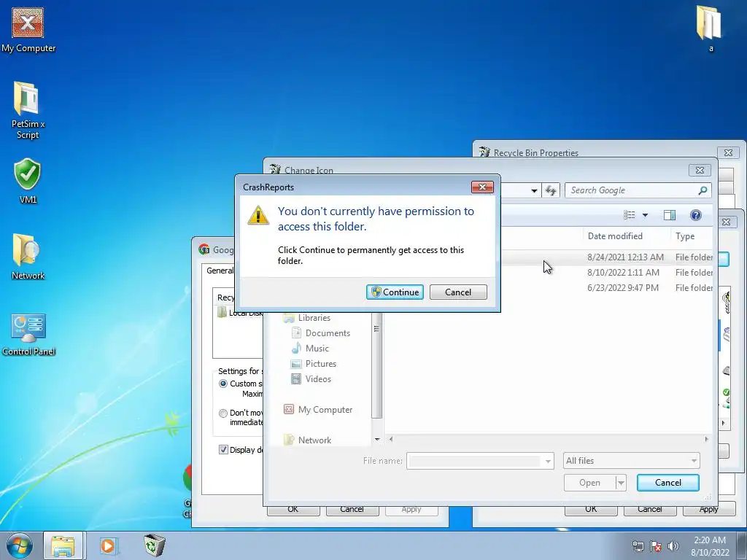The width and height of the screenshot is (747, 560).
Task: Click Apply in Recycle Bin Properties window
Action: pyautogui.click(x=708, y=509)
